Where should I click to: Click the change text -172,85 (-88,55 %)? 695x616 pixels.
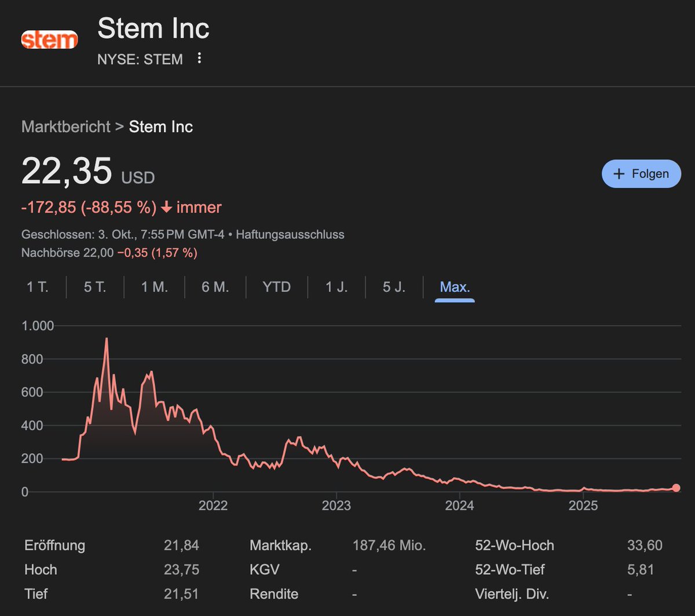pos(89,207)
